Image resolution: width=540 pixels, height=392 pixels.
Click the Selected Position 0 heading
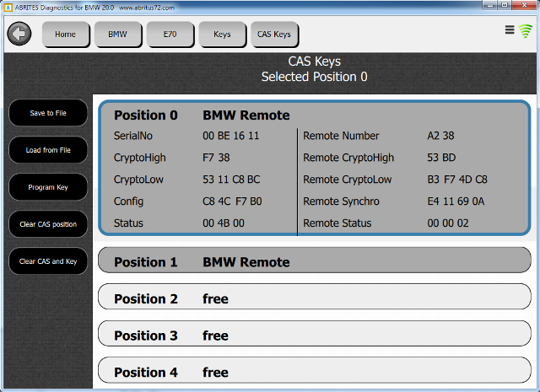pyautogui.click(x=314, y=77)
